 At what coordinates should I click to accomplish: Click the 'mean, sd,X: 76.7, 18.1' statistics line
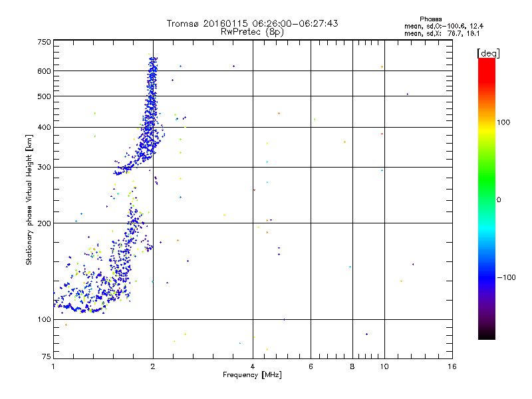click(x=442, y=33)
